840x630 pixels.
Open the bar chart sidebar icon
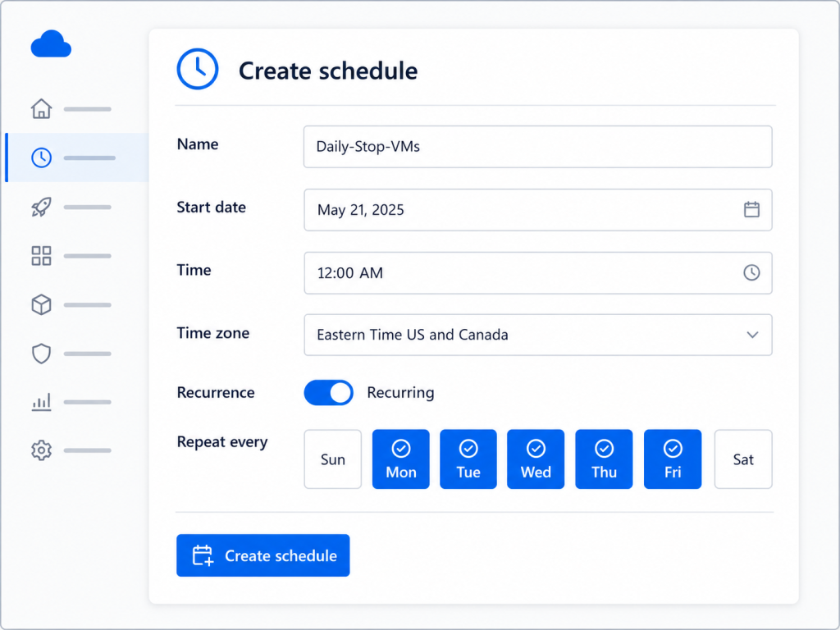[x=41, y=402]
